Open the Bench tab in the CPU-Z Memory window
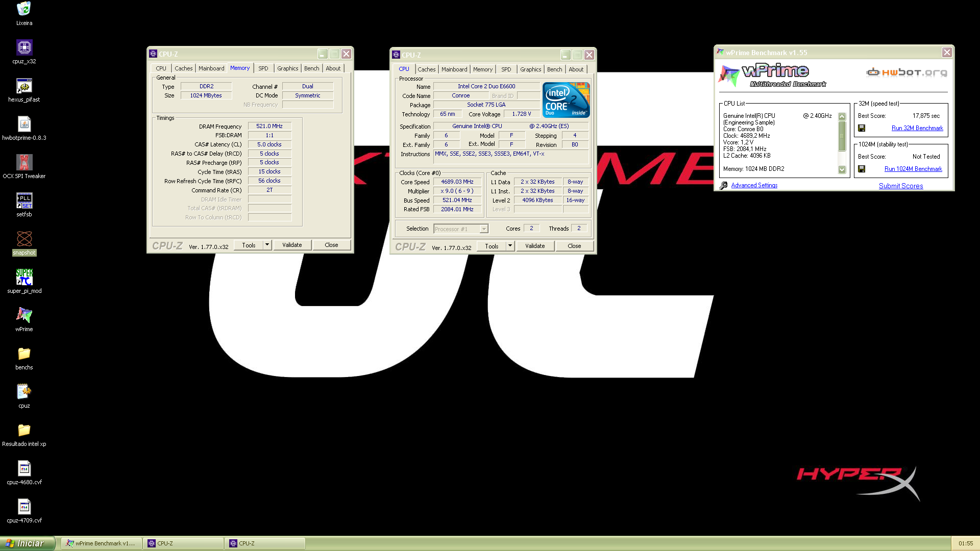Image resolution: width=980 pixels, height=551 pixels. pos(311,68)
